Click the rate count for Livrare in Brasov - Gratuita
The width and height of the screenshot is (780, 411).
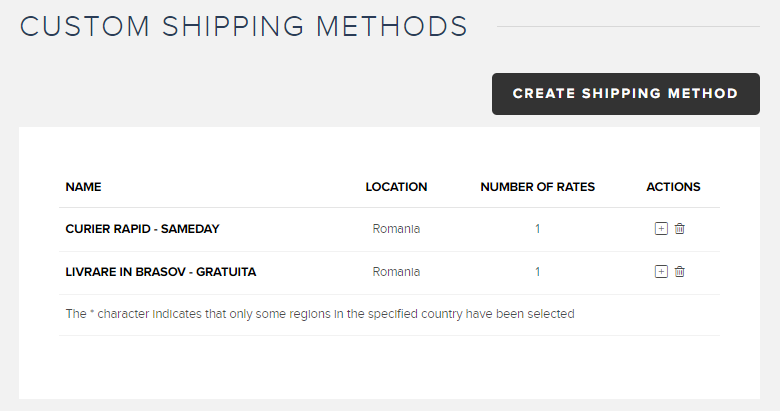click(x=537, y=272)
